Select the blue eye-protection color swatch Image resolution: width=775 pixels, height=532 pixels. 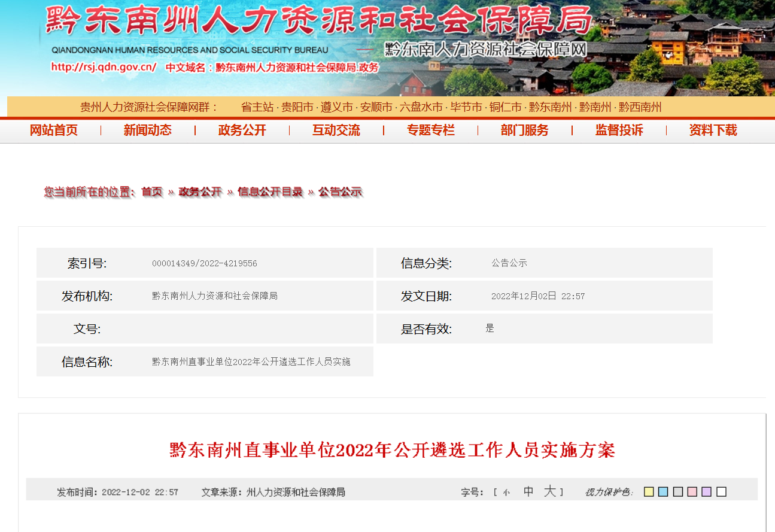[663, 492]
